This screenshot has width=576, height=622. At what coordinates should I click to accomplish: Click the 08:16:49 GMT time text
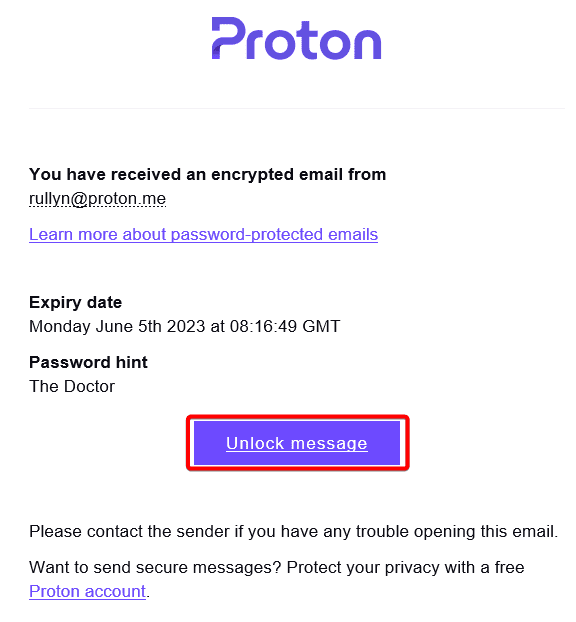285,326
